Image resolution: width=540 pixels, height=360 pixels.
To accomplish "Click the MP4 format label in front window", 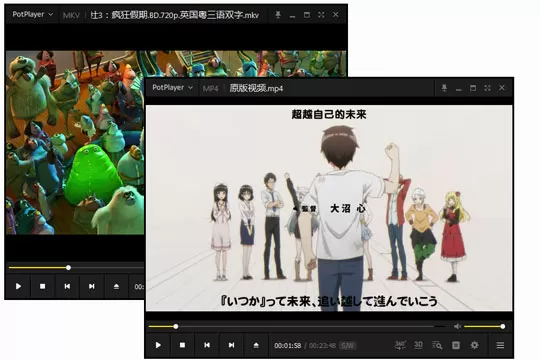I will (210, 89).
